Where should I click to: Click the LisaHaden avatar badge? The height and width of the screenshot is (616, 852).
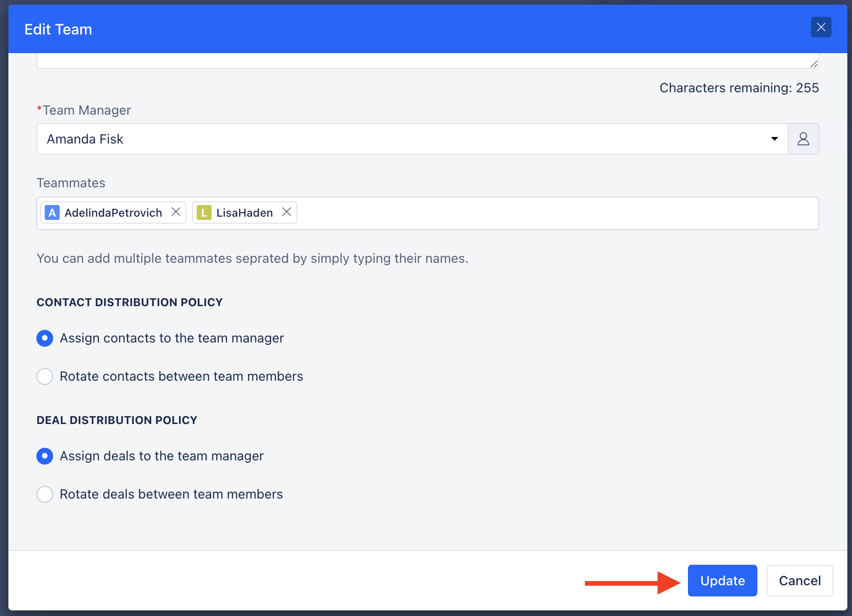[x=204, y=212]
